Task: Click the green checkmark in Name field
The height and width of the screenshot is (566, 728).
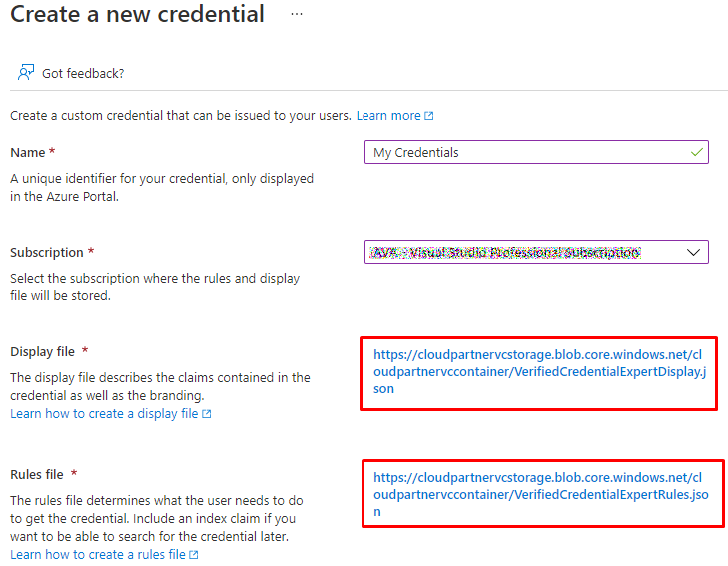Action: 696,152
